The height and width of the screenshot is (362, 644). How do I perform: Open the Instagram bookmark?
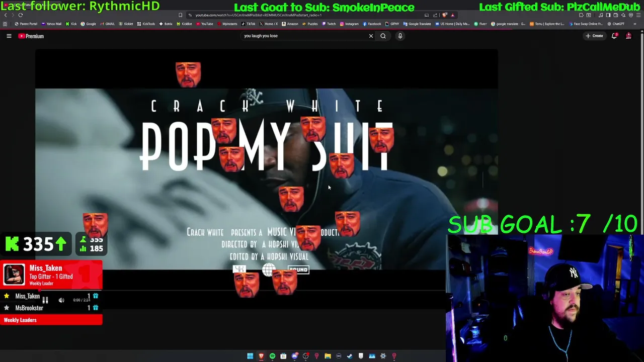[x=349, y=24]
